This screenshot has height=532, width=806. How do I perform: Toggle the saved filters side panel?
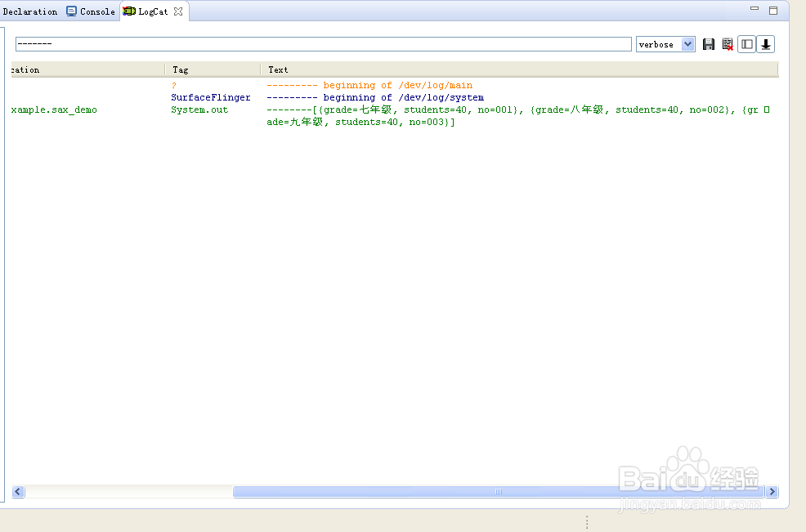pyautogui.click(x=747, y=44)
